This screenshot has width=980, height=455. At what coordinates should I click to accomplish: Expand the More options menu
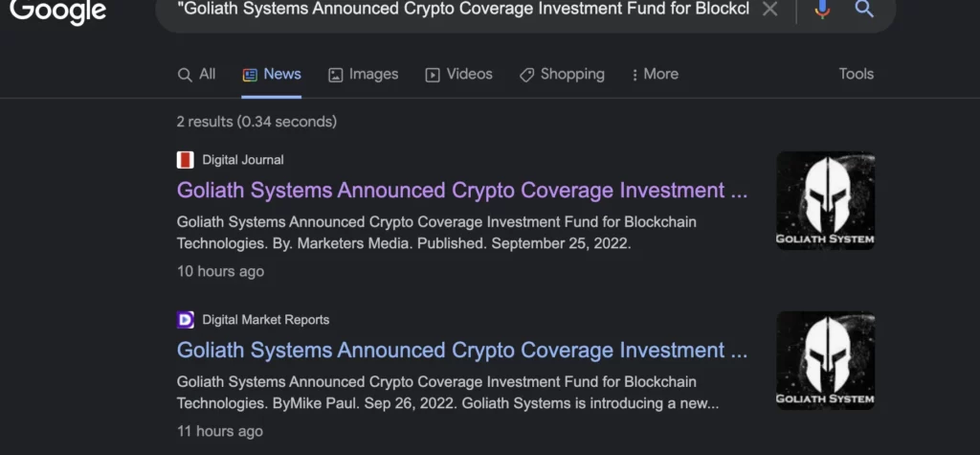coord(655,75)
